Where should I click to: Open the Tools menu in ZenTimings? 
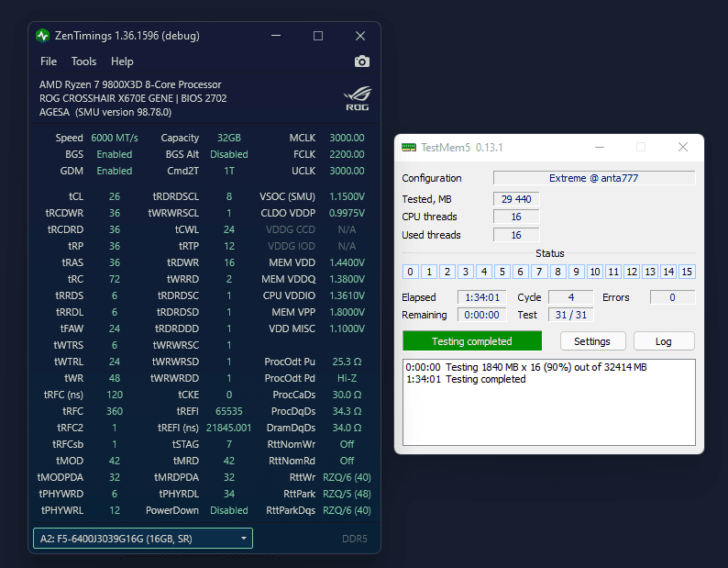[83, 61]
